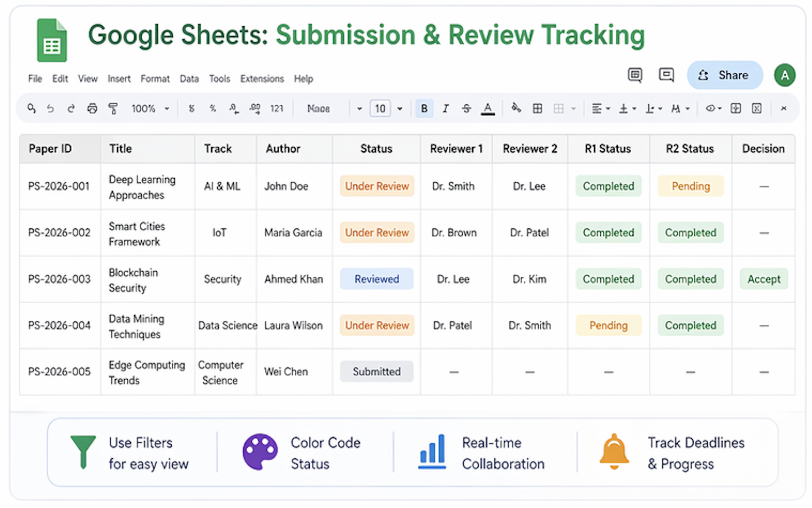Toggle italic formatting
This screenshot has height=508, width=812.
pos(445,109)
